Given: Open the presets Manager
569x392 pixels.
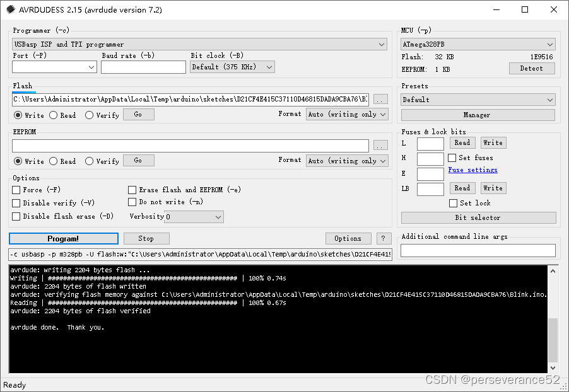Looking at the screenshot, I should pyautogui.click(x=478, y=115).
